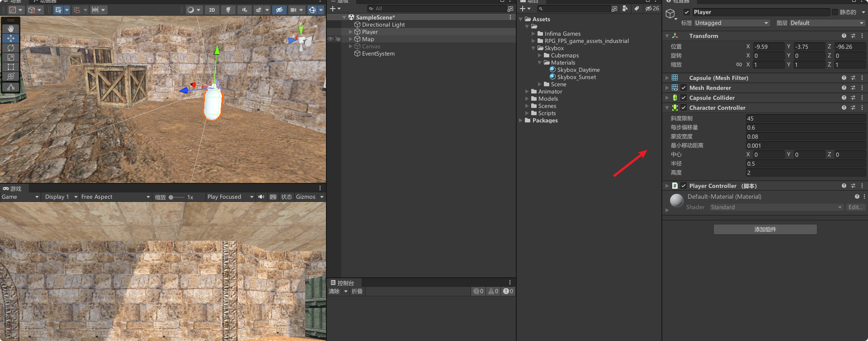Click search by label tag icon in Project
Viewport: 868px width, 341px height.
point(637,9)
